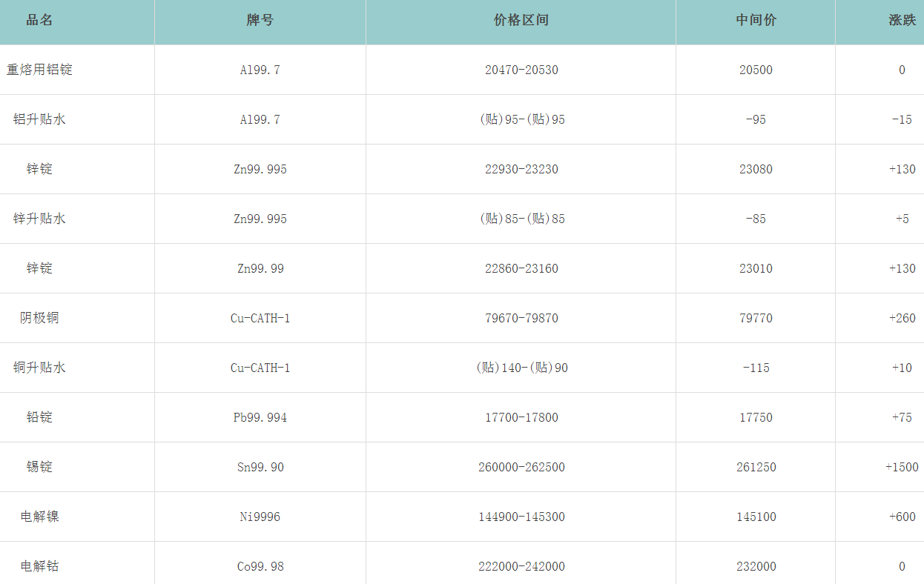Click the 中间价 column header
This screenshot has width=924, height=584.
(756, 21)
